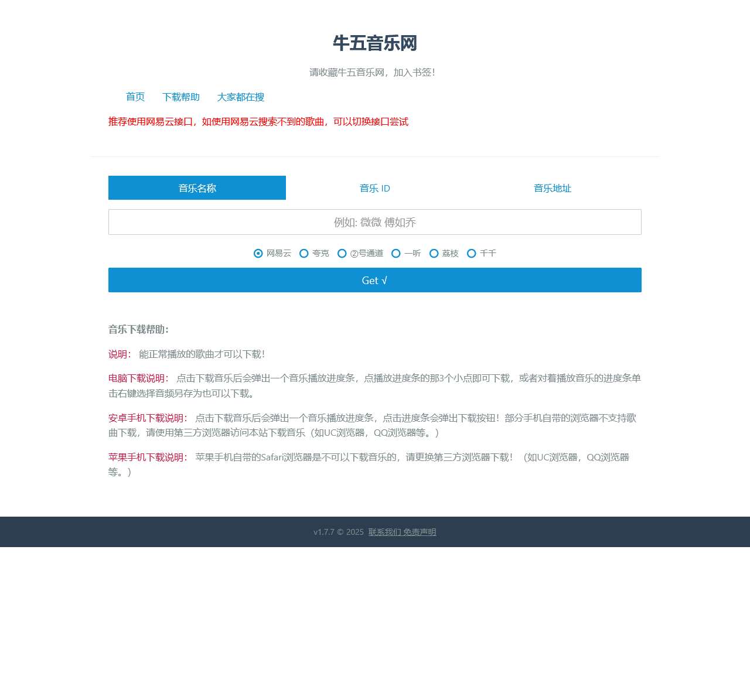Screen dimensions: 750x700
Task: Click the 音乐下载帮助 section heading
Action: 138,329
